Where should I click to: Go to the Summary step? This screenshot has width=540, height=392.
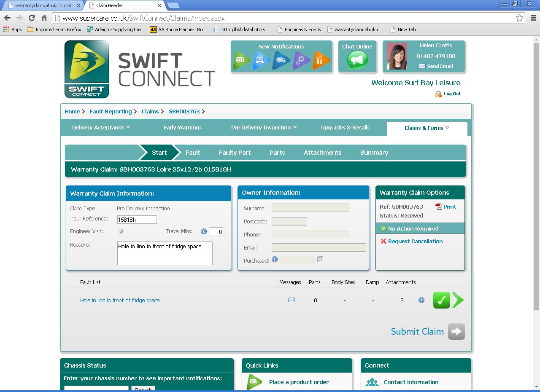(x=374, y=153)
